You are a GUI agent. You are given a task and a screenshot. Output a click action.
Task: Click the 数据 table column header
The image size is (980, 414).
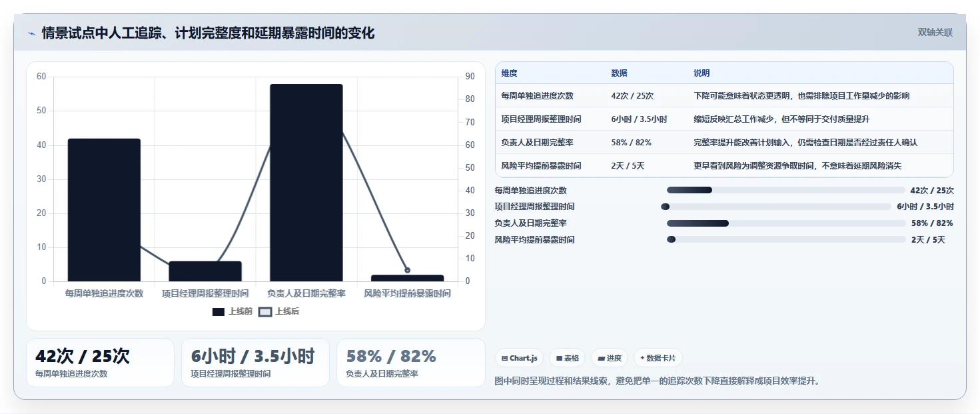619,73
